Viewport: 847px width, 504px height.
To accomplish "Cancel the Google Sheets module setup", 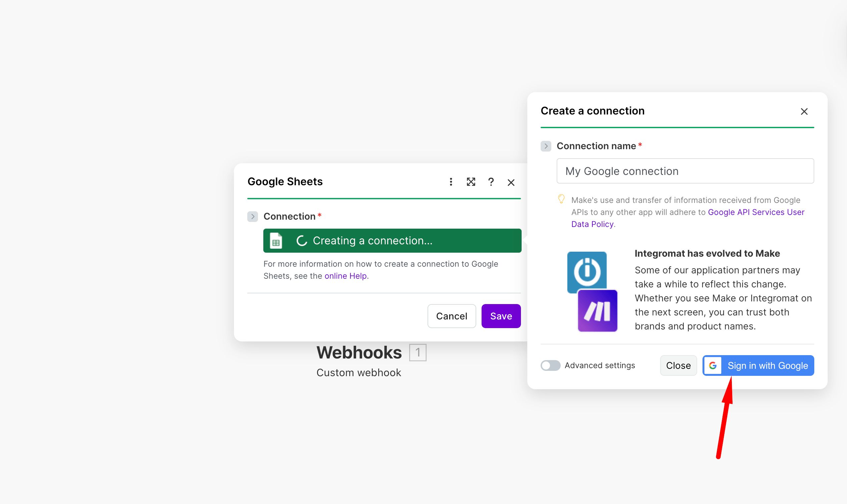I will click(452, 316).
